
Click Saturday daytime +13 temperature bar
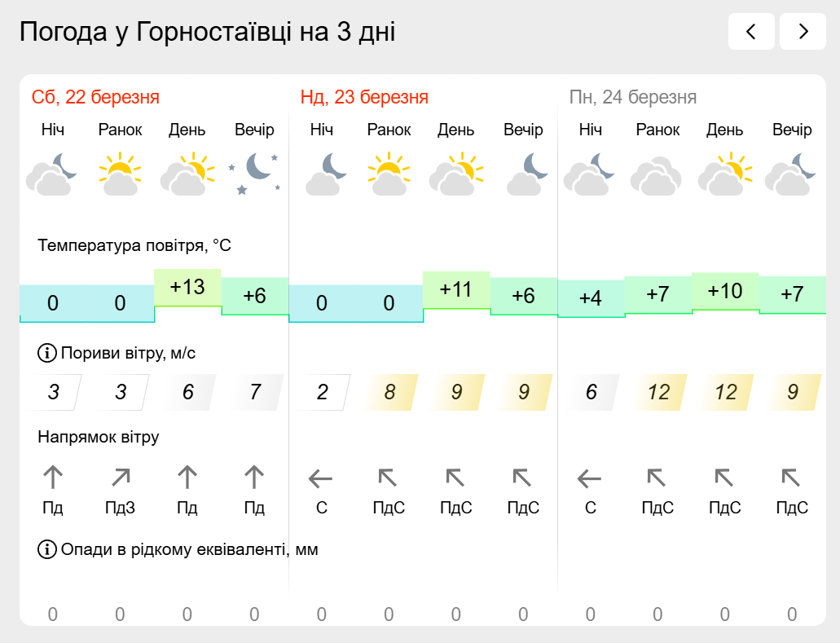point(187,288)
